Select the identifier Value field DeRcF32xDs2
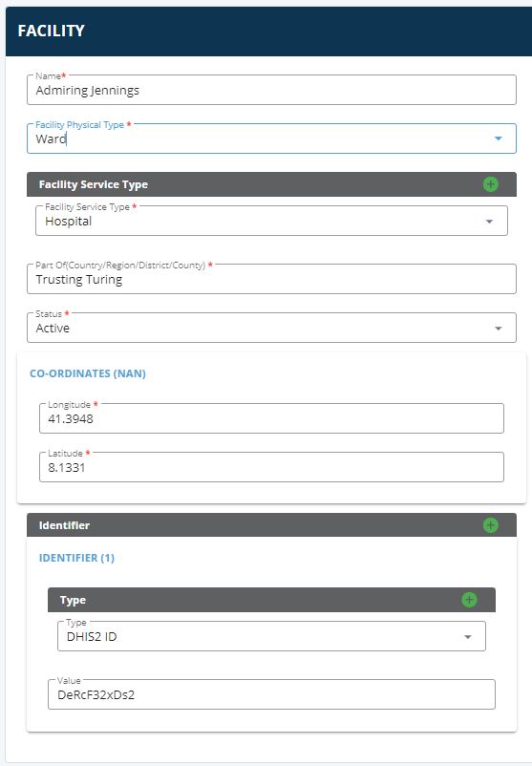Screen dimensions: 532x766 [271, 694]
